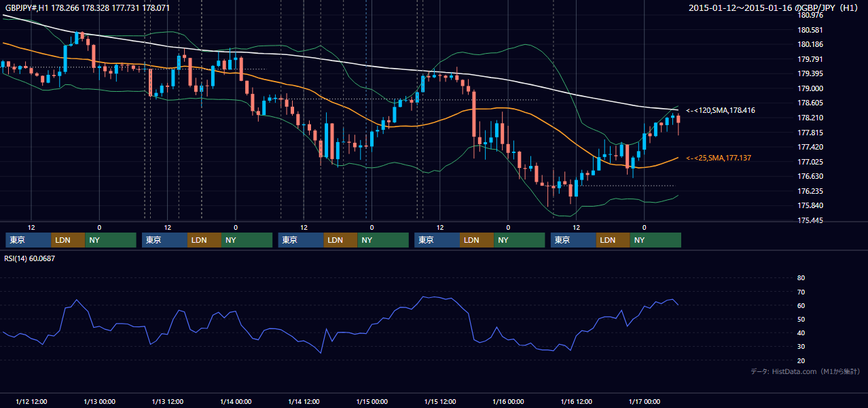The width and height of the screenshot is (868, 408).
Task: Click price axis value 177.420
Action: click(x=810, y=147)
